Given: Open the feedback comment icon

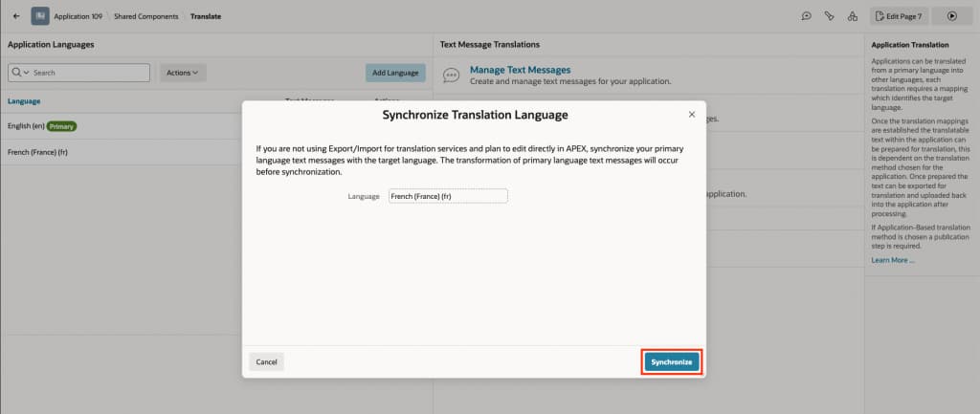Looking at the screenshot, I should [x=806, y=16].
